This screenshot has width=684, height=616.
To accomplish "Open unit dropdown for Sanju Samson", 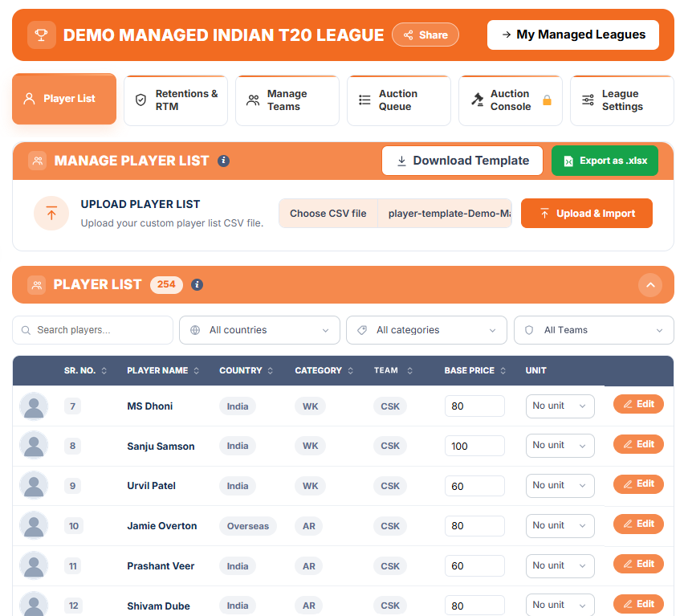I will pyautogui.click(x=560, y=446).
